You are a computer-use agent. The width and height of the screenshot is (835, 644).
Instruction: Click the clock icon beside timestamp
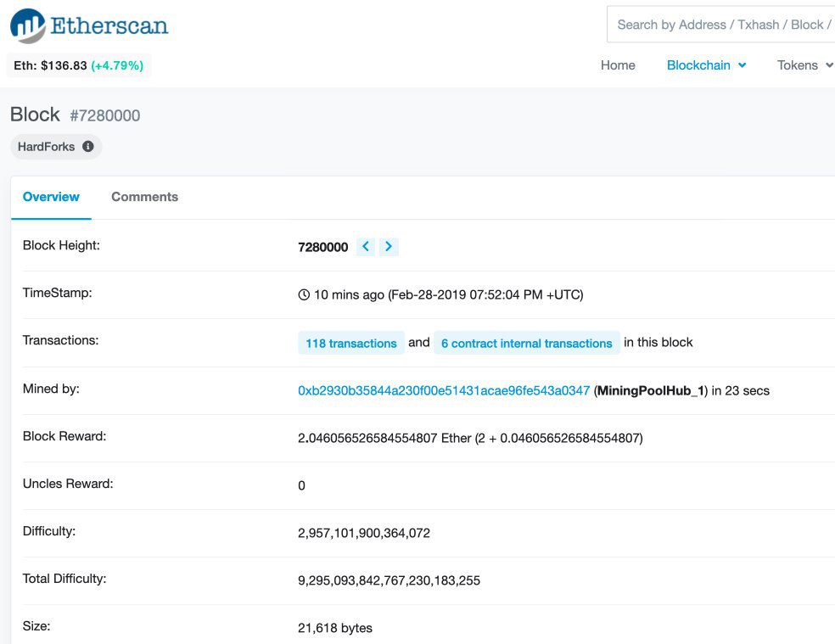[304, 295]
